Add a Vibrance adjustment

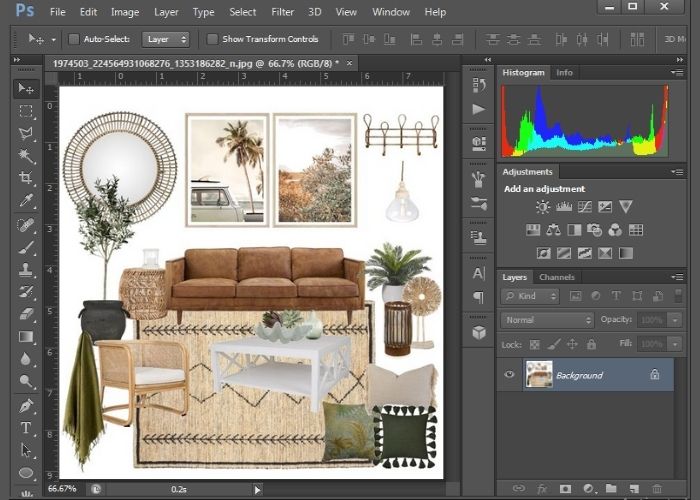tap(625, 207)
